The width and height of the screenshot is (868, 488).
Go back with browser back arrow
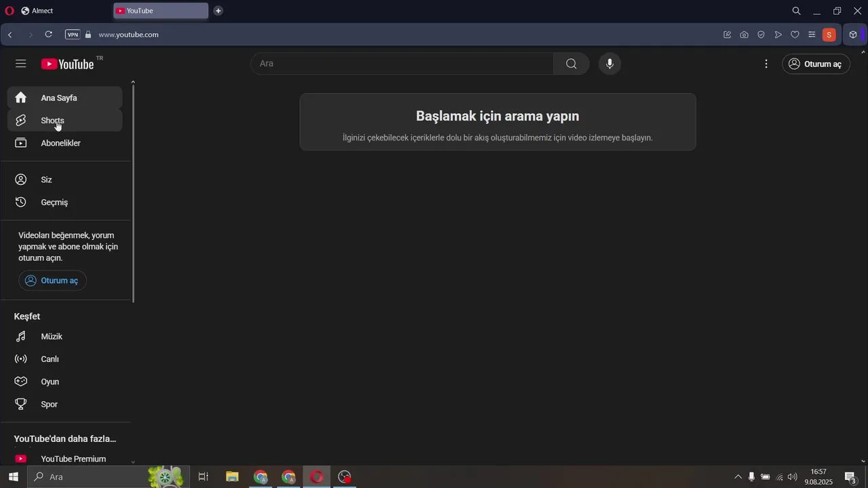click(10, 35)
